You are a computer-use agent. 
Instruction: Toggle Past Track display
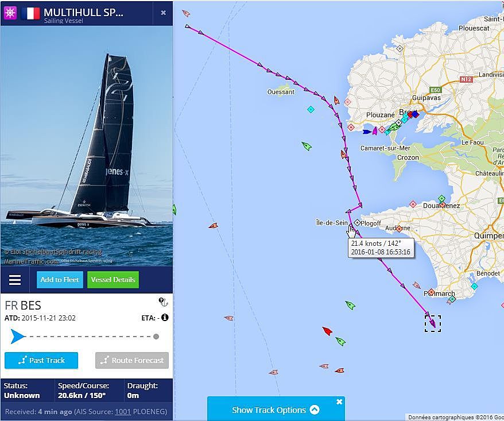[41, 360]
